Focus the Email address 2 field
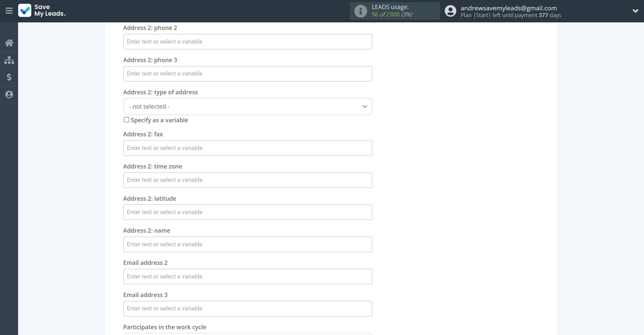The width and height of the screenshot is (644, 335). coord(248,277)
